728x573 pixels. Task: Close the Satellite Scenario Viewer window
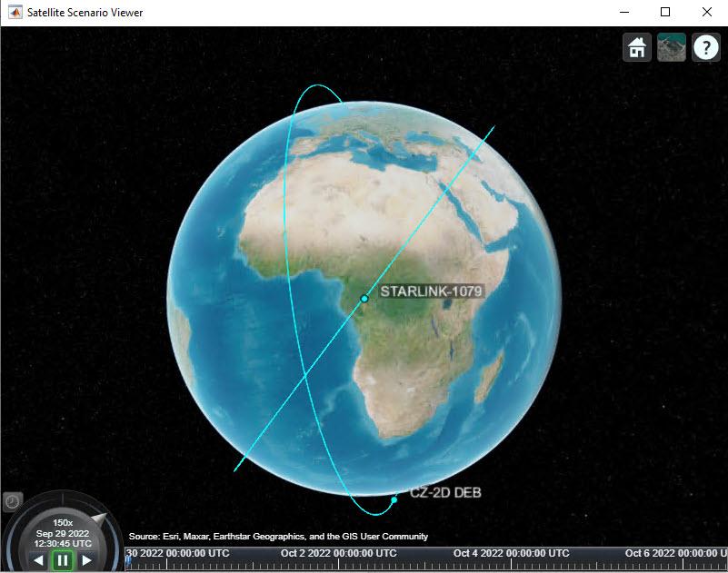click(x=706, y=12)
